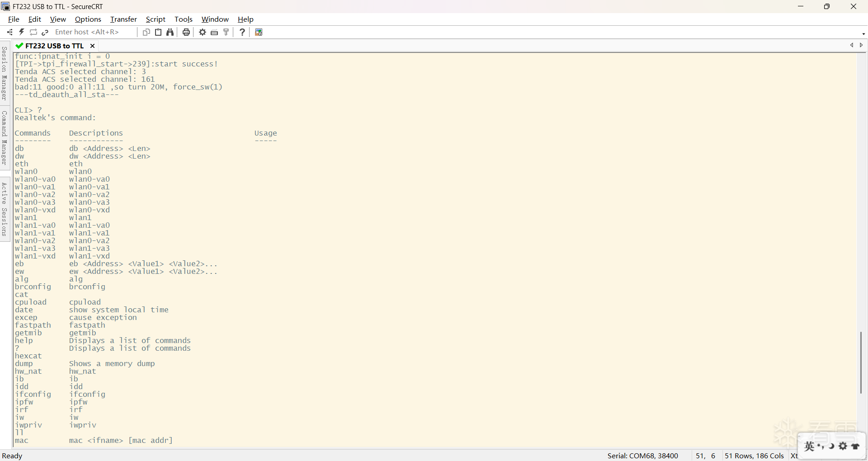Close the FT232 USB to TTL tab

[x=92, y=46]
